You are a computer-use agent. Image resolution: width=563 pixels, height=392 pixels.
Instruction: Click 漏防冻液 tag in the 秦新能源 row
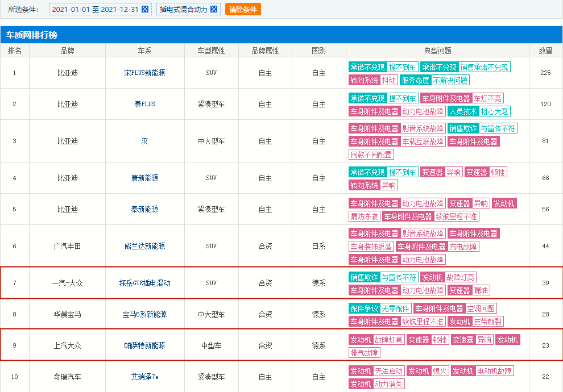pyautogui.click(x=364, y=216)
